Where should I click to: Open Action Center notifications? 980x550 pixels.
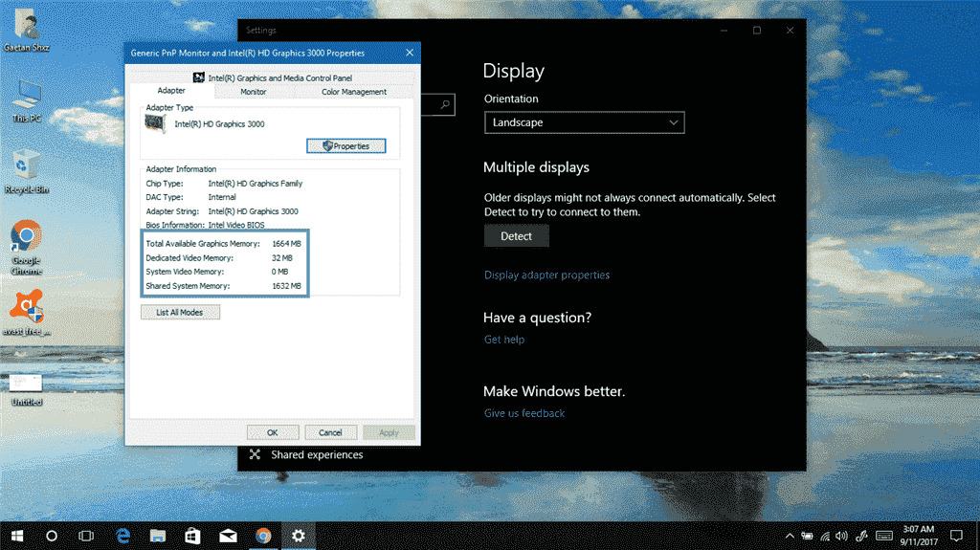(956, 536)
